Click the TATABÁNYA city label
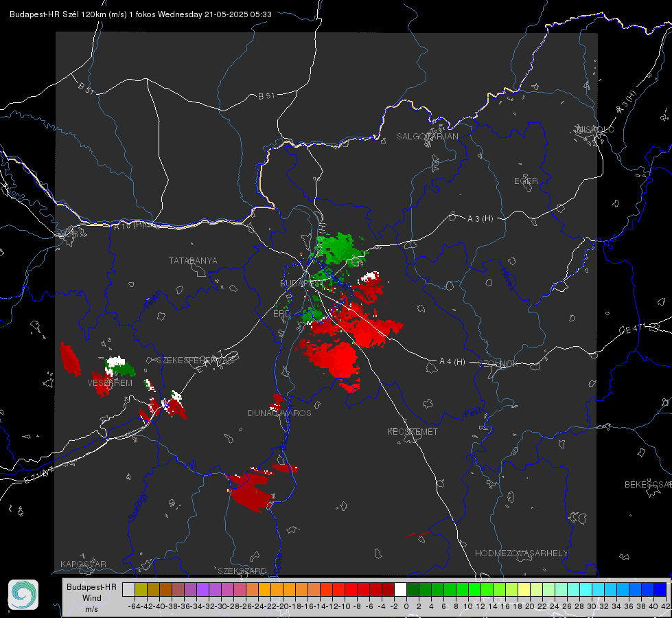Viewport: 672px width, 618px height. [193, 261]
